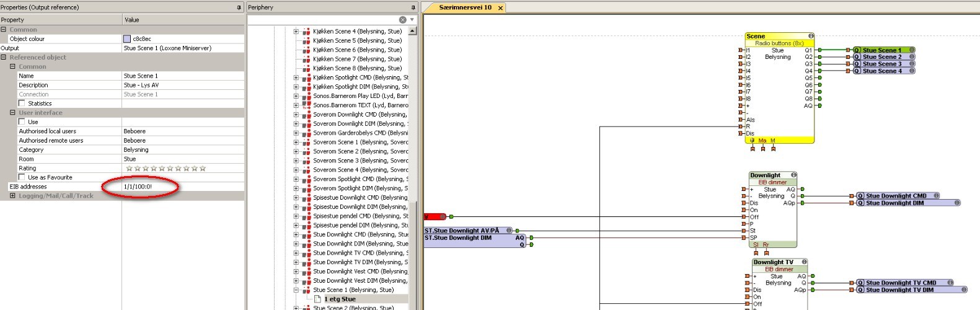Select Soverom Scene 1 in Periphery tree
This screenshot has height=310, width=980.
(x=360, y=142)
